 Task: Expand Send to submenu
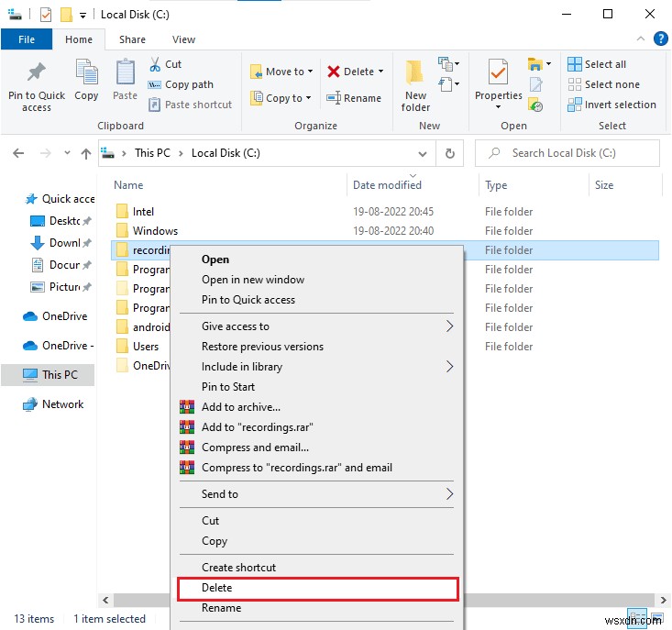coord(449,493)
